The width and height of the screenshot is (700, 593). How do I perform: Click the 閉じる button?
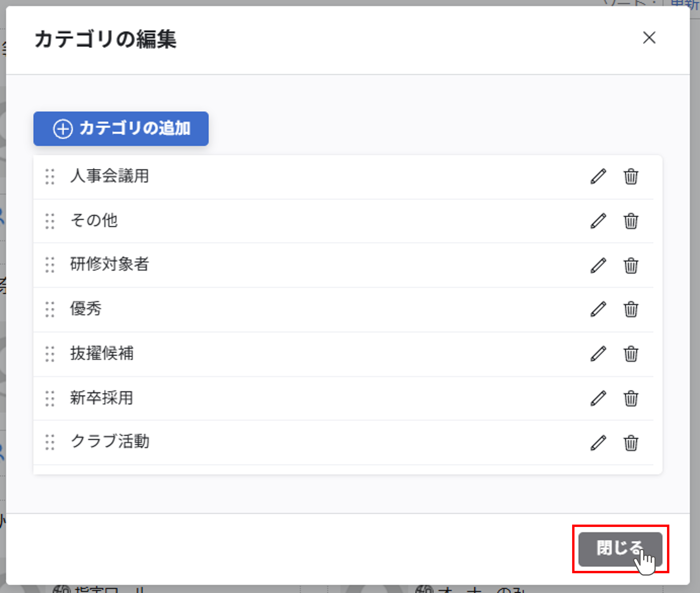click(x=620, y=549)
